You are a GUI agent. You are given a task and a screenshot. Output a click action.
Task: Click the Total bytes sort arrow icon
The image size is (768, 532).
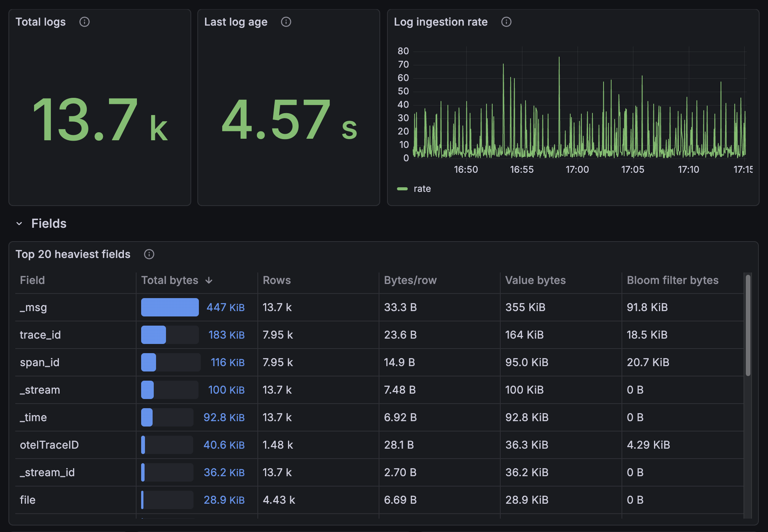pos(209,280)
